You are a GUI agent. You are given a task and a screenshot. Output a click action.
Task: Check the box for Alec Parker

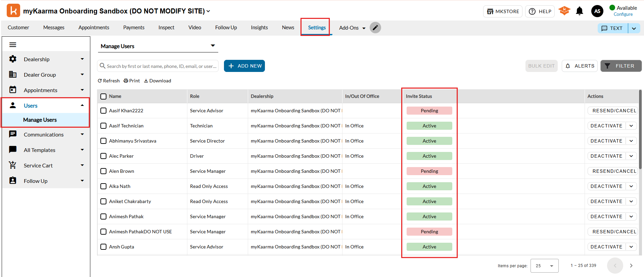coord(103,156)
